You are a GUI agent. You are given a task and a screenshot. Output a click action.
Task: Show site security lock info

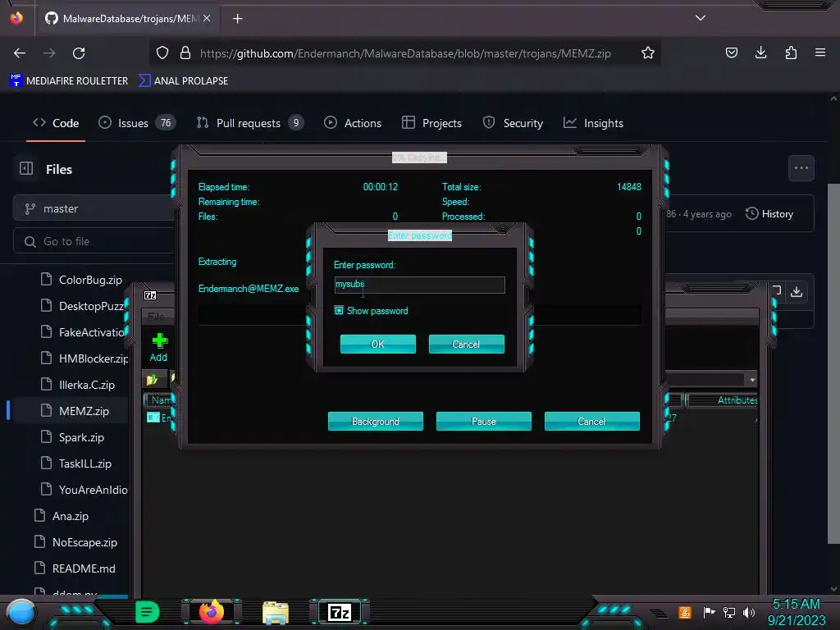click(185, 53)
